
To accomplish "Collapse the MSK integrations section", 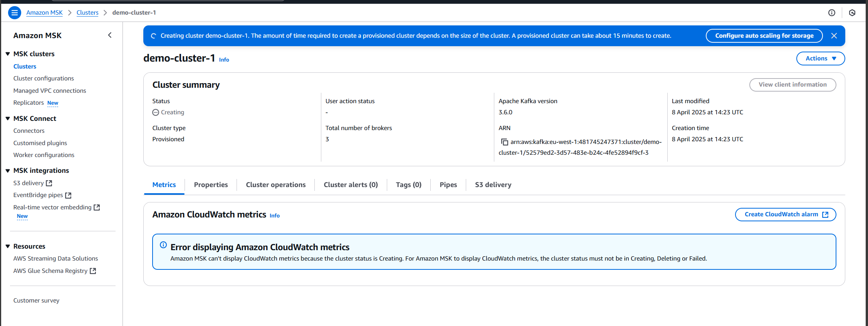I will pos(8,171).
